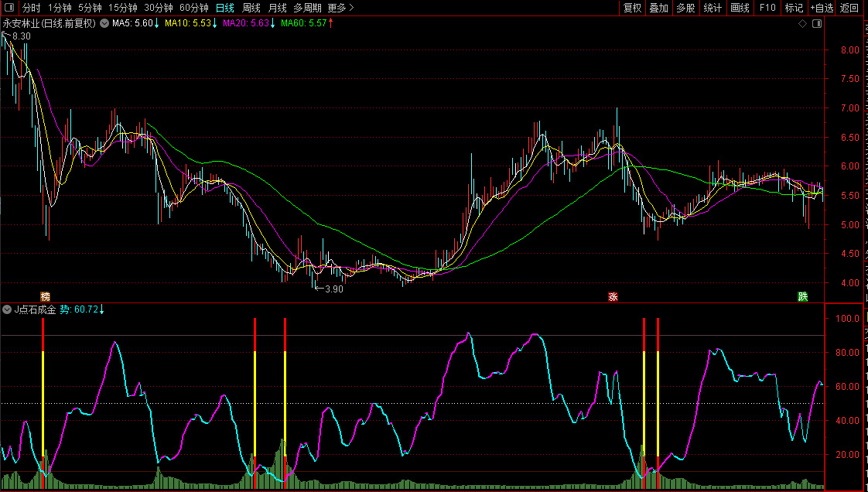
Task: Select the 60分钟 period tab
Action: coord(194,8)
